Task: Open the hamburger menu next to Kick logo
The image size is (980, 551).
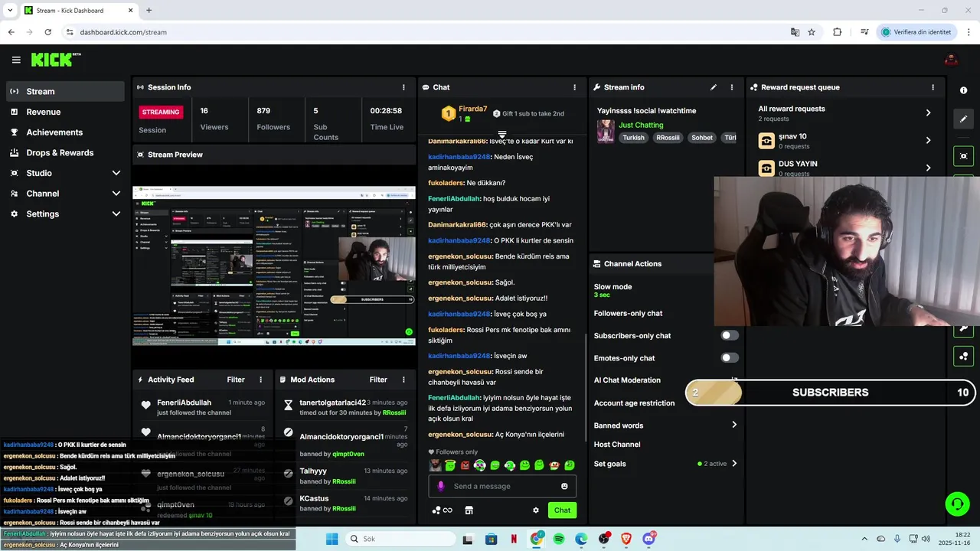Action: coord(16,60)
